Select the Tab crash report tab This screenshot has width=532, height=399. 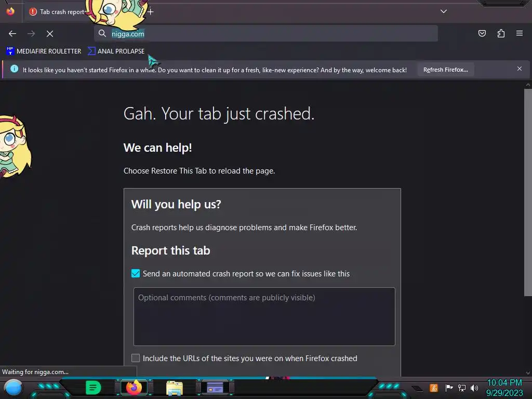click(x=58, y=12)
